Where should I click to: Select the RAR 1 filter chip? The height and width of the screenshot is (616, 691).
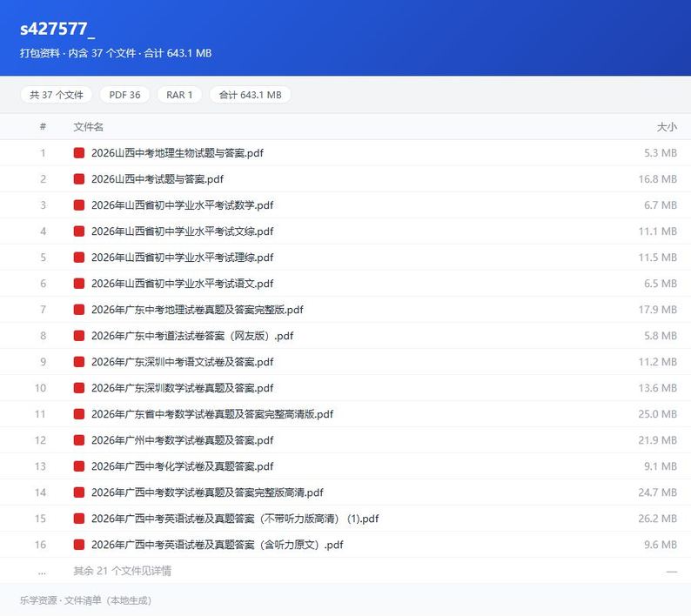point(179,95)
